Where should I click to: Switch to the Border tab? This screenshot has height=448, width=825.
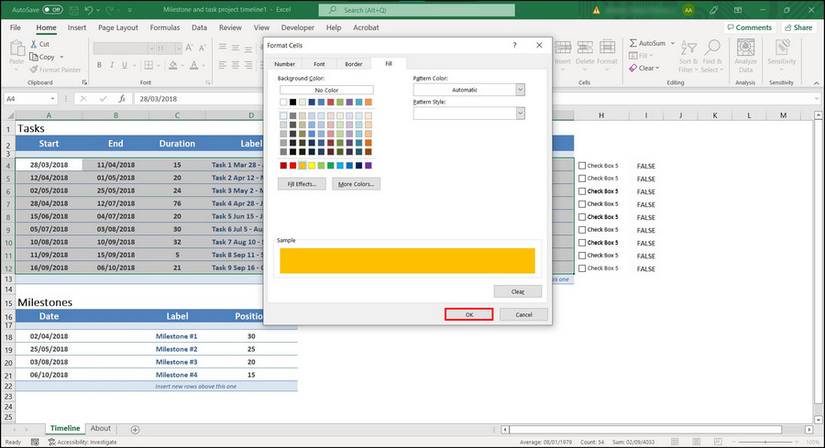tap(354, 63)
